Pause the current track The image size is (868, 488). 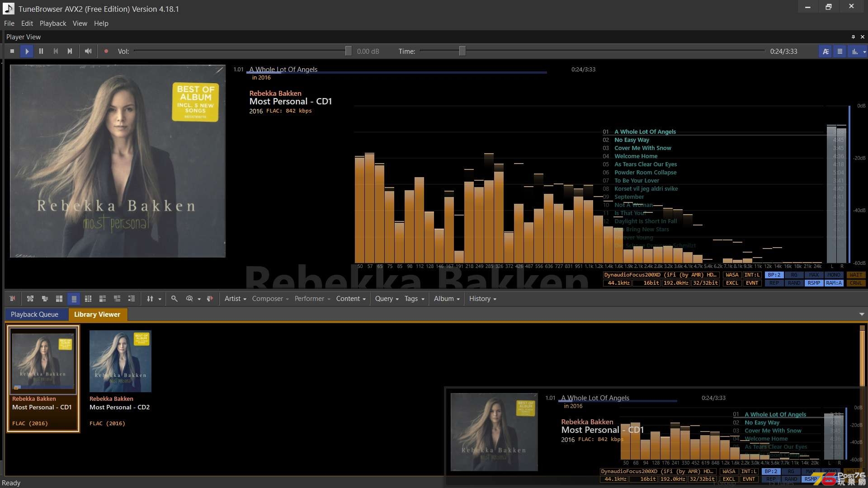pyautogui.click(x=41, y=52)
